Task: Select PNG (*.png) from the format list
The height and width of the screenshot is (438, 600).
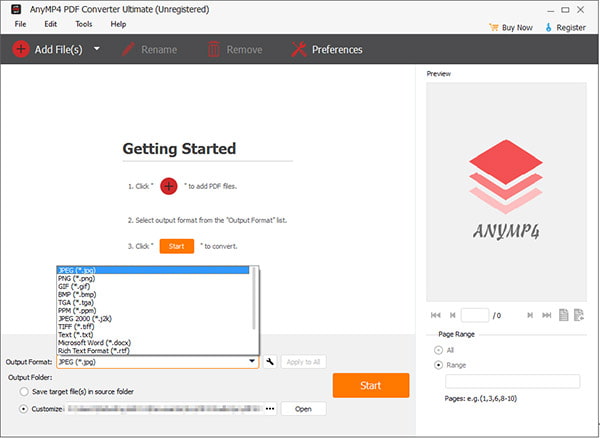Action: (153, 278)
